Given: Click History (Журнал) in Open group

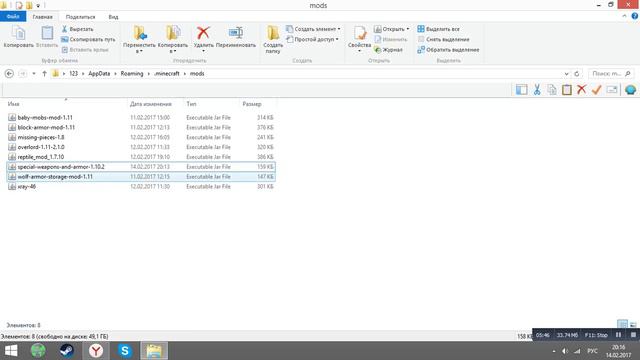Looking at the screenshot, I should coord(389,50).
